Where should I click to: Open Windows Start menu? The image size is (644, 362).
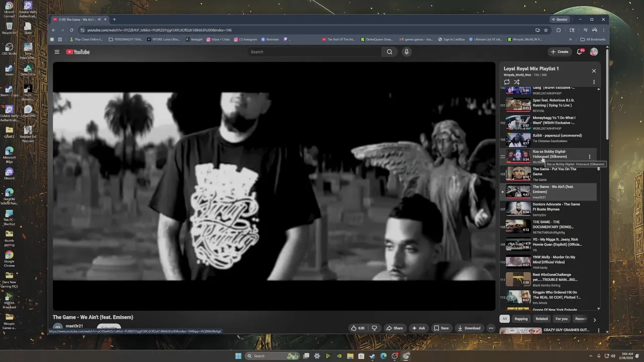point(238,356)
